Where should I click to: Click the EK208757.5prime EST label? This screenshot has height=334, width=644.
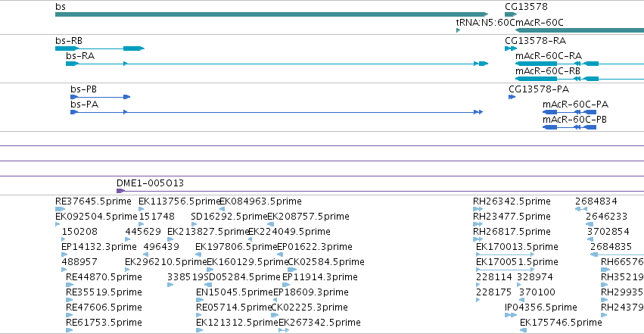(309, 217)
